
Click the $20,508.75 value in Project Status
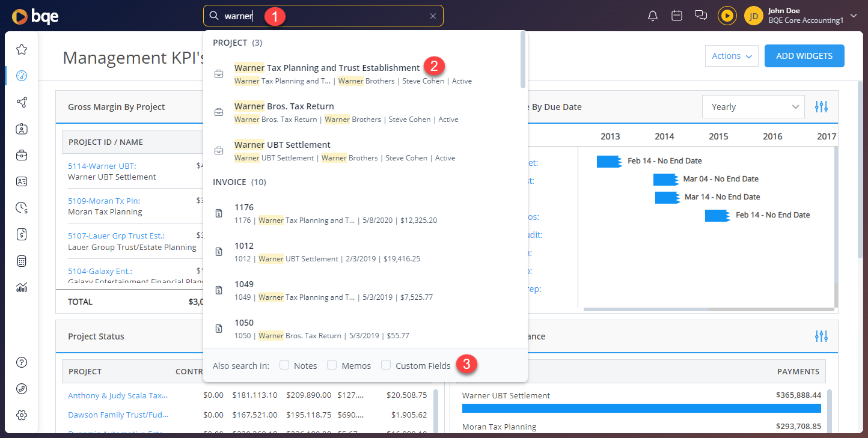point(406,395)
